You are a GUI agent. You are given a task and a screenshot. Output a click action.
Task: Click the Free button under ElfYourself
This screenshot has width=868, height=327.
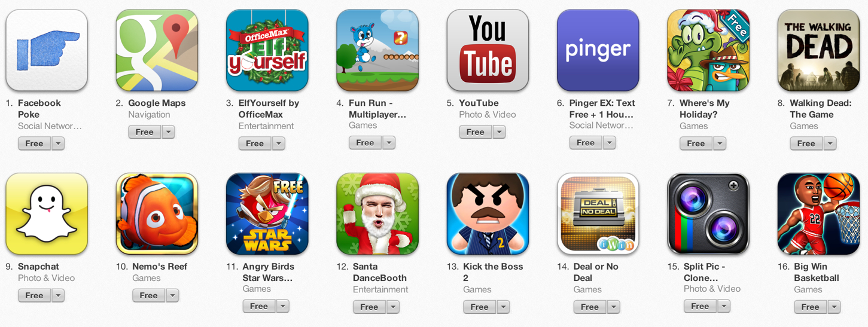tap(255, 143)
